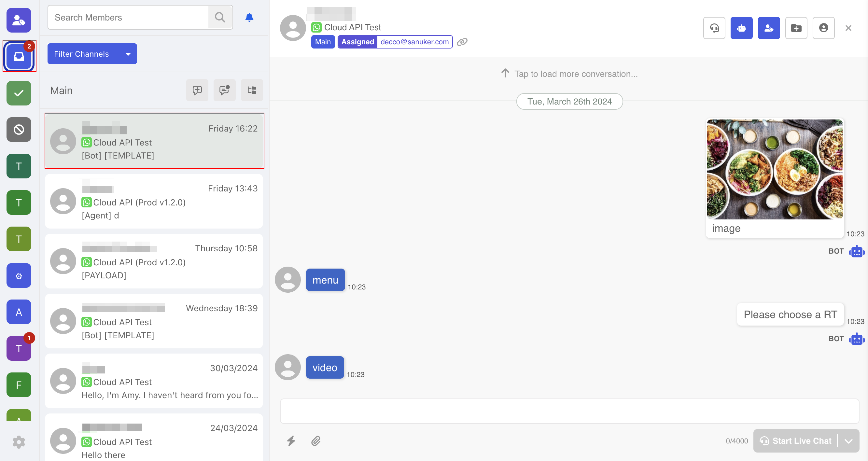Toggle the assign agent icon button
Viewport: 868px width, 461px height.
tap(769, 28)
